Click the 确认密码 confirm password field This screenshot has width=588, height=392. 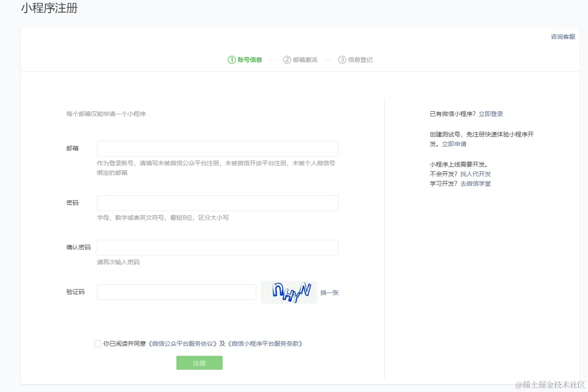point(217,248)
